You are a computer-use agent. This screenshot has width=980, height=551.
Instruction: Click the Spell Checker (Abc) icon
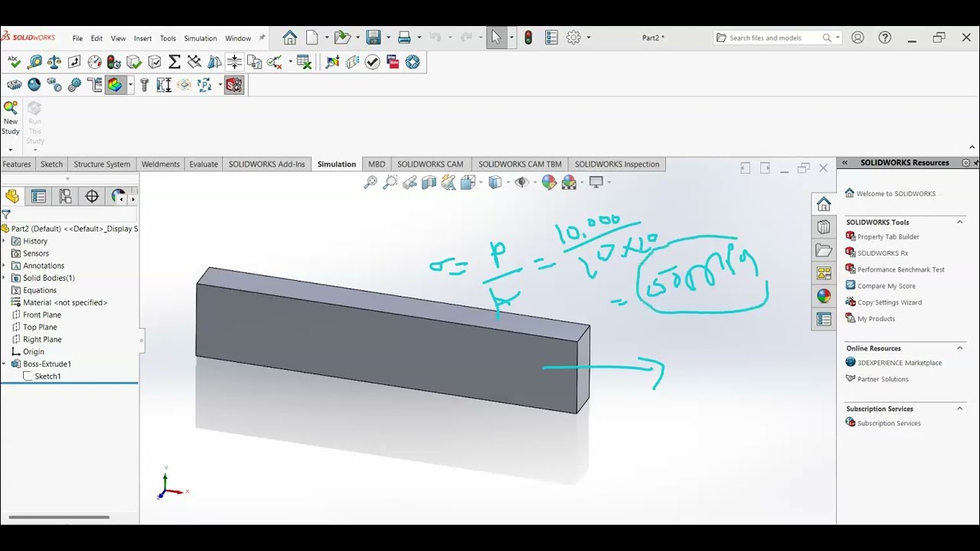[x=14, y=62]
